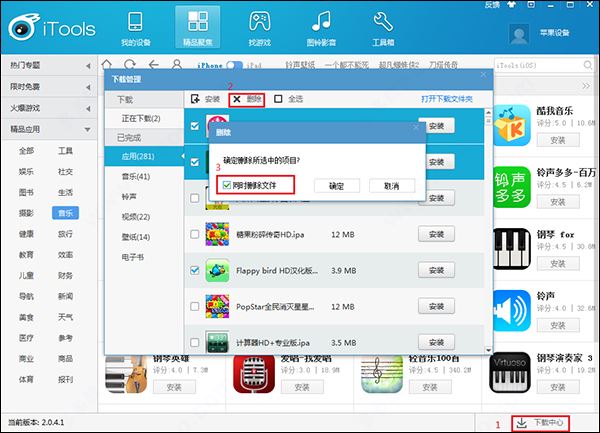The image size is (600, 433).
Task: Click the Flappy bird app icon
Action: pyautogui.click(x=217, y=270)
